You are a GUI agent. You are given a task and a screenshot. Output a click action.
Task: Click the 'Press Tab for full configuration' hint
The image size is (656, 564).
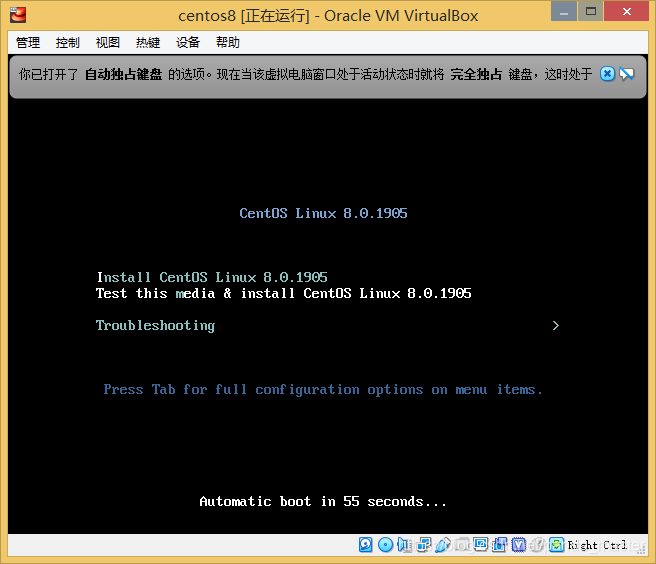click(323, 390)
